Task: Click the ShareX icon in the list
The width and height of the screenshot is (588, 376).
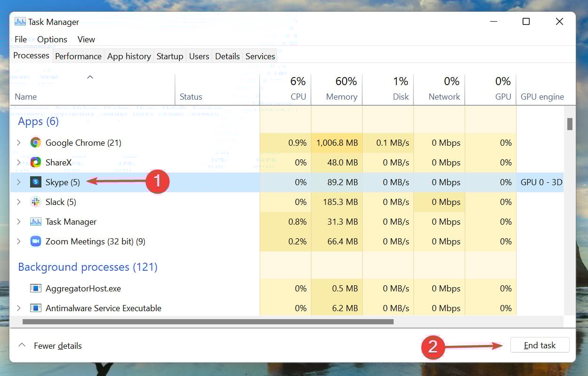Action: 35,163
